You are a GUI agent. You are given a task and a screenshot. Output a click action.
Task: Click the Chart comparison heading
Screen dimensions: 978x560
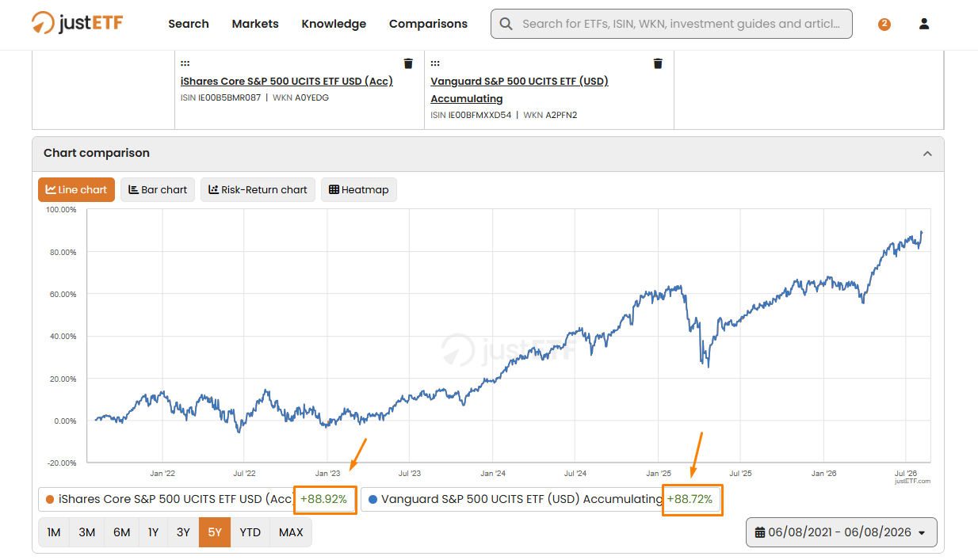click(x=97, y=153)
